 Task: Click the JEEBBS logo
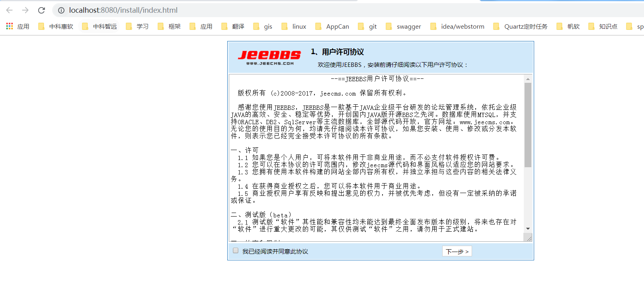(x=269, y=57)
